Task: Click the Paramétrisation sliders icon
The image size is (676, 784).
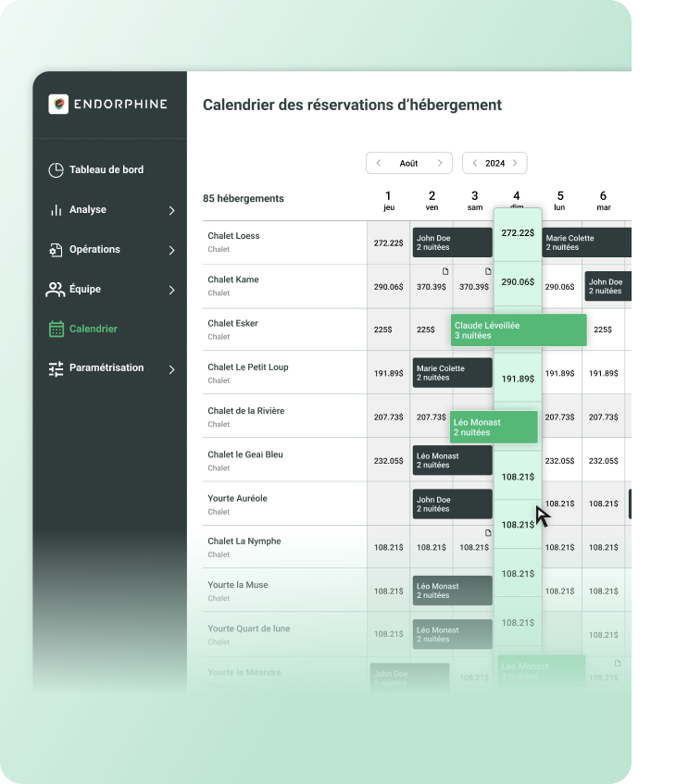Action: (x=56, y=369)
